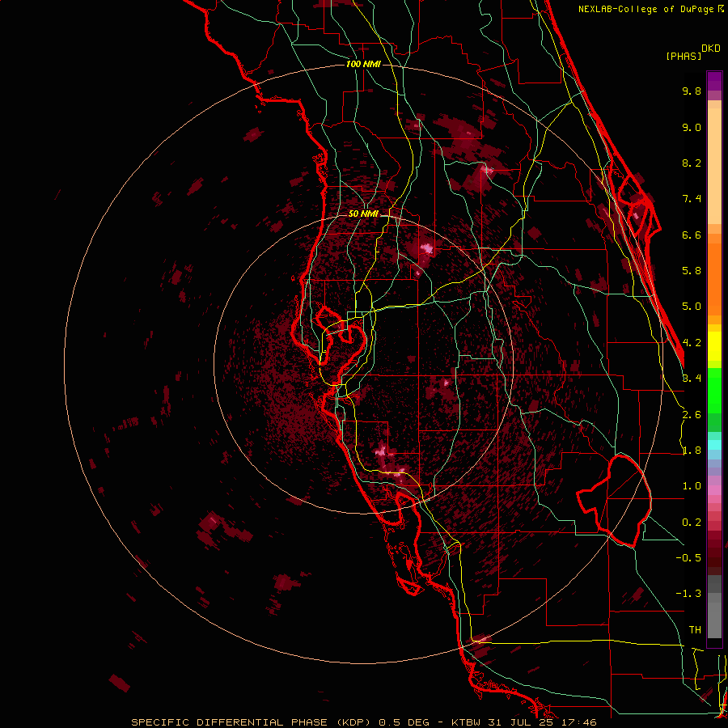The width and height of the screenshot is (728, 728).
Task: Click the [PHAS] units label
Action: pos(684,57)
